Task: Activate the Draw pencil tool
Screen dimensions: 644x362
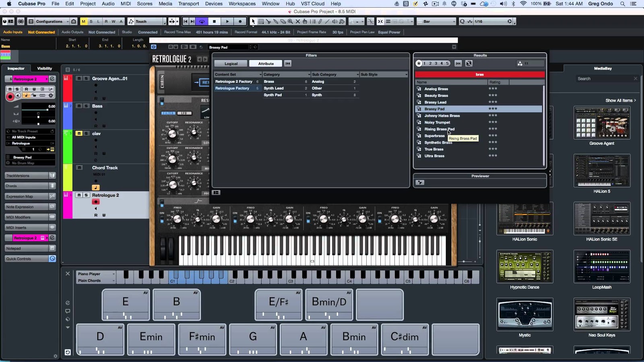Action: [320, 21]
